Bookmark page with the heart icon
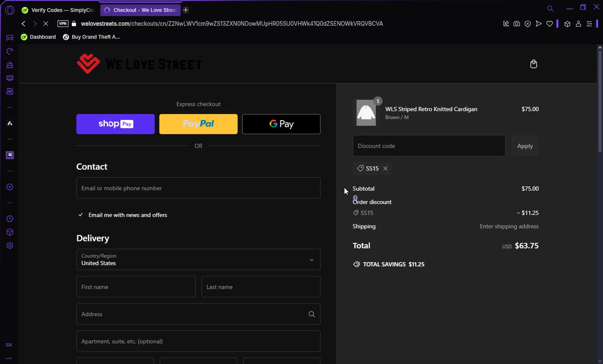Screen dimensions: 603x364 point(550,24)
